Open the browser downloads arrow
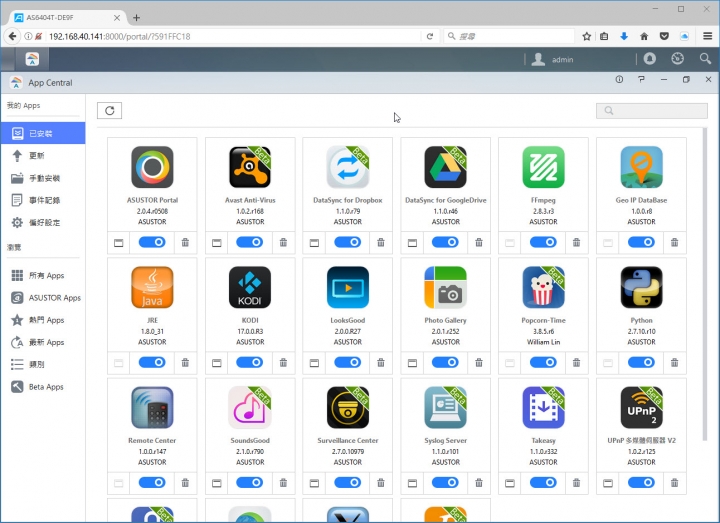720x523 pixels. (624, 36)
